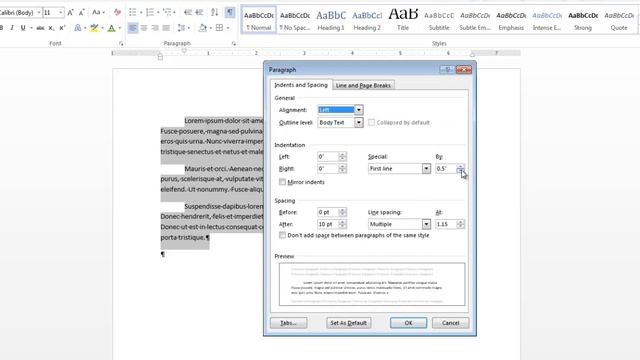Open the Calibri font name dropdown
Screen dimensions: 640x360
[39, 13]
